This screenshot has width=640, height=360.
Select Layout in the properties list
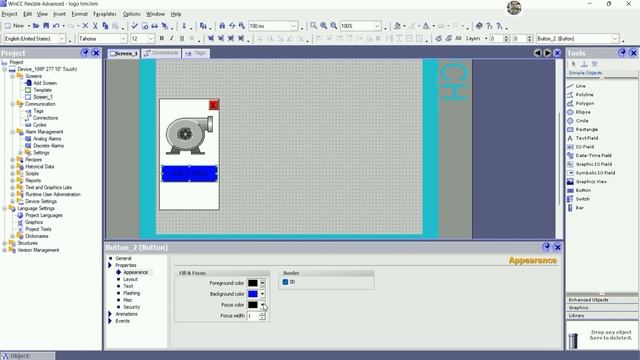pyautogui.click(x=130, y=279)
